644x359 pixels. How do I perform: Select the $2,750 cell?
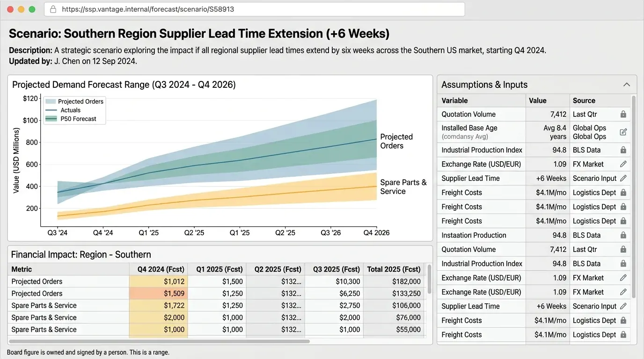(334, 305)
